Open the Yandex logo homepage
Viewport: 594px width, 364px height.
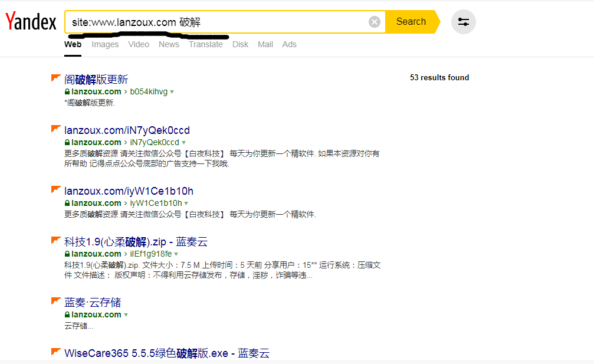pos(31,21)
